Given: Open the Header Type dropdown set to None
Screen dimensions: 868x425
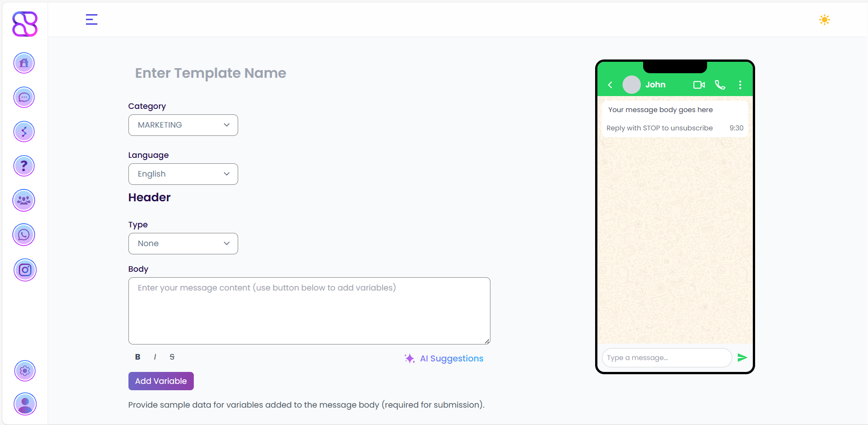Looking at the screenshot, I should point(183,243).
